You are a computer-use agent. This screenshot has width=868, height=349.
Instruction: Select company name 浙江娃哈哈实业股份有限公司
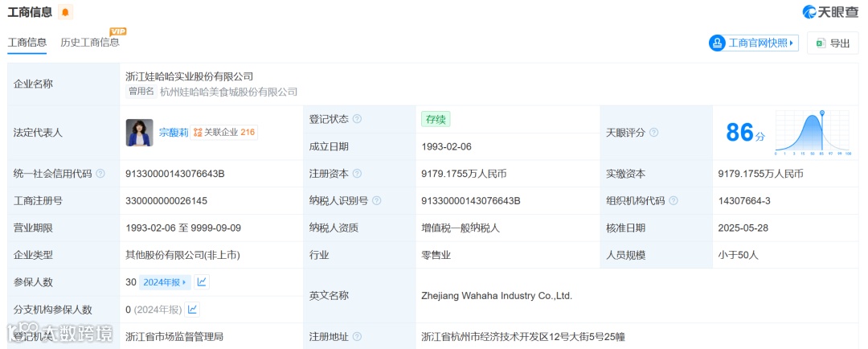click(x=190, y=76)
